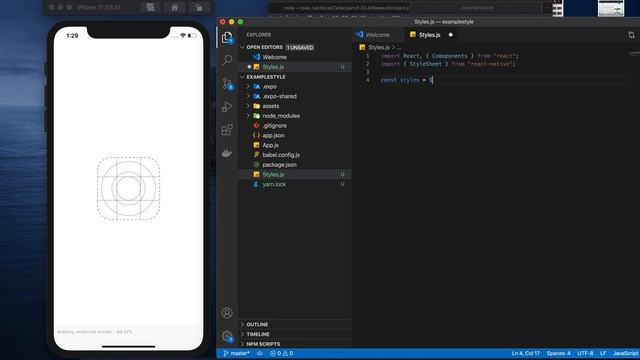Open the yarn.lock file
The width and height of the screenshot is (640, 360).
(295, 184)
